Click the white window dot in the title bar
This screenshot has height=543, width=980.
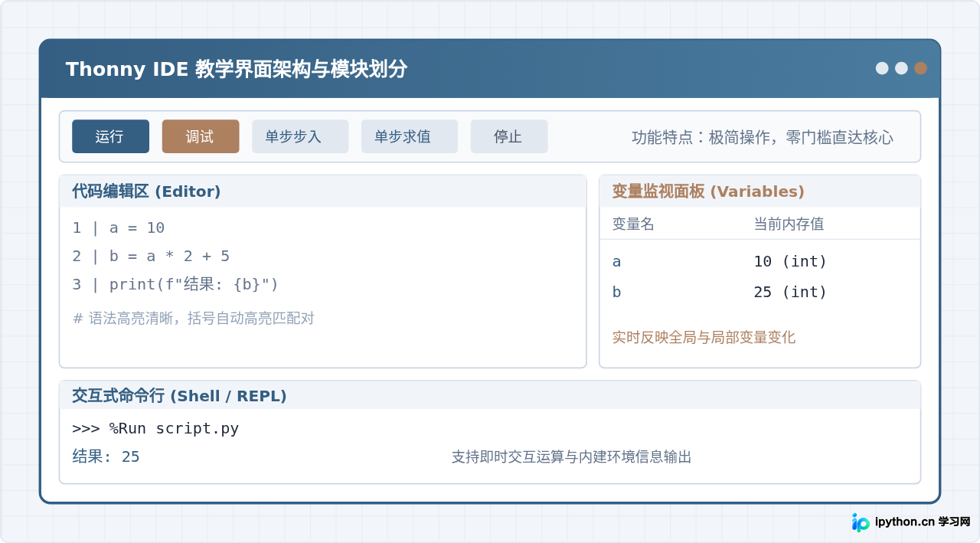882,68
